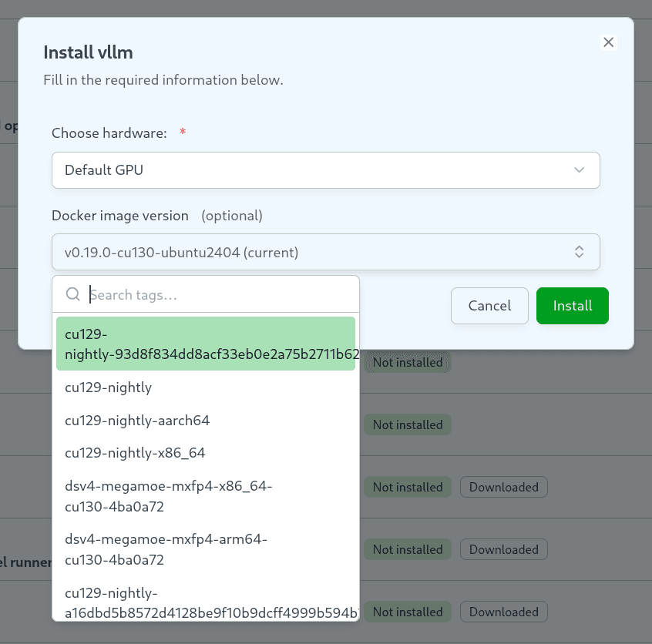The width and height of the screenshot is (652, 644).
Task: Click the 'Docker image version' label
Action: (x=120, y=216)
